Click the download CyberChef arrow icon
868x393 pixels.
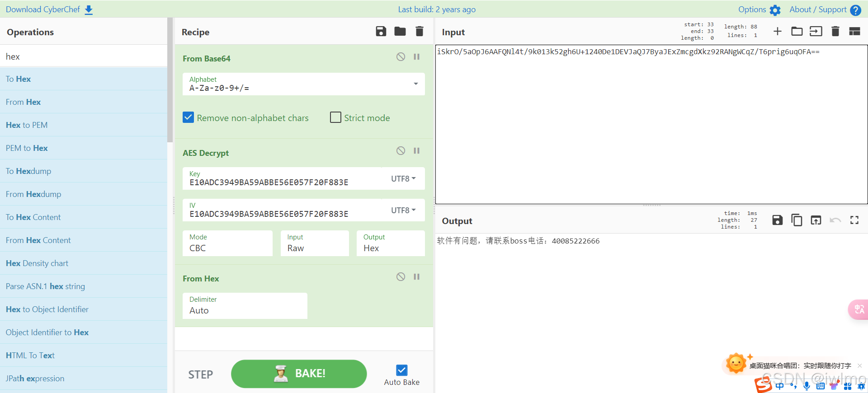tap(89, 9)
